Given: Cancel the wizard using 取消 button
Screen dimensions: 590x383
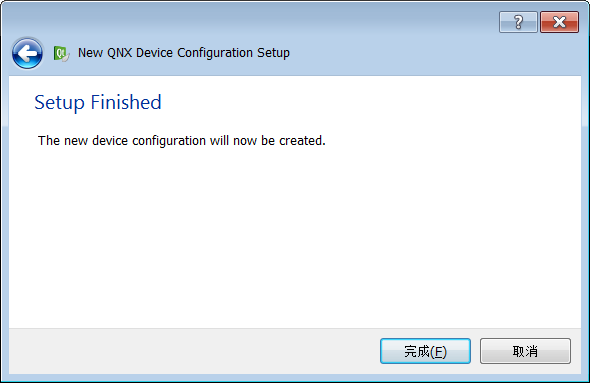Looking at the screenshot, I should click(x=525, y=351).
